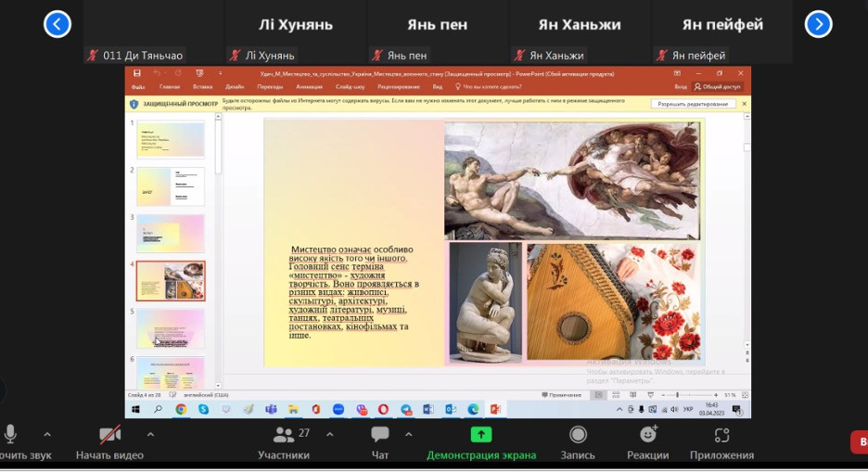Open the Приложения apps panel
The width and height of the screenshot is (868, 473).
[721, 435]
